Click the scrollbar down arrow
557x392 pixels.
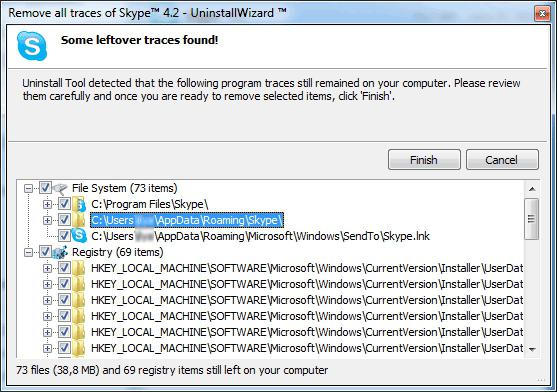[x=532, y=349]
